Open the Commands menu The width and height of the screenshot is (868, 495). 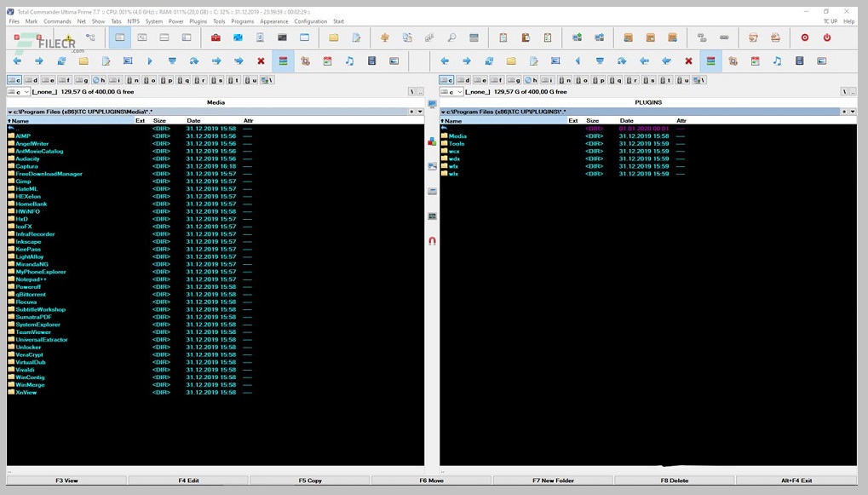pos(58,21)
